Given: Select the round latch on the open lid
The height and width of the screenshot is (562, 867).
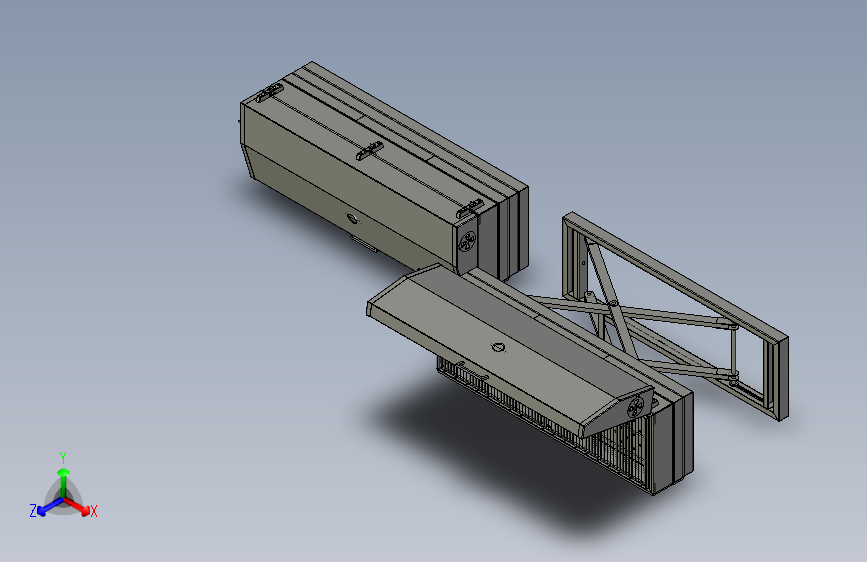Looking at the screenshot, I should click(x=498, y=347).
